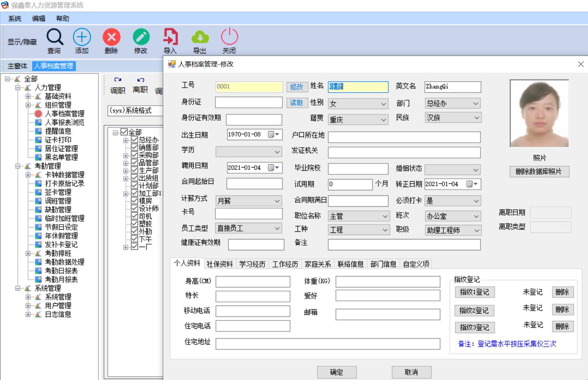Click the employee photo thumbnail
Image resolution: width=588 pixels, height=380 pixels.
(x=539, y=113)
